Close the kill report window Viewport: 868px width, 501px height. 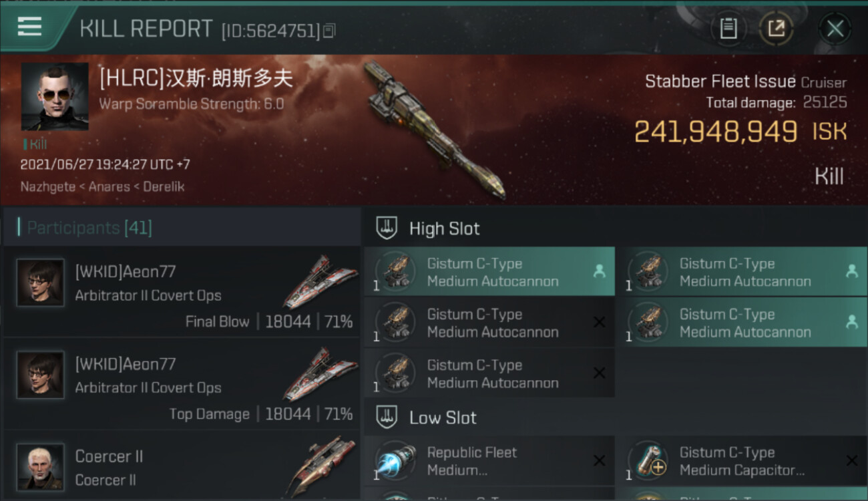point(835,28)
